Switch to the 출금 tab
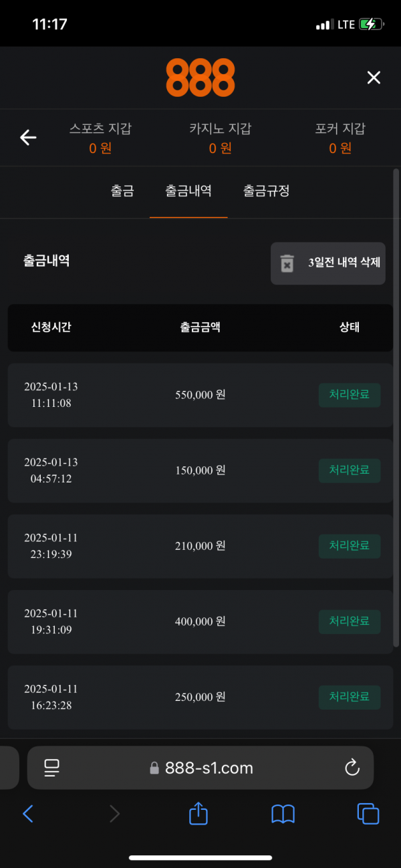 122,191
